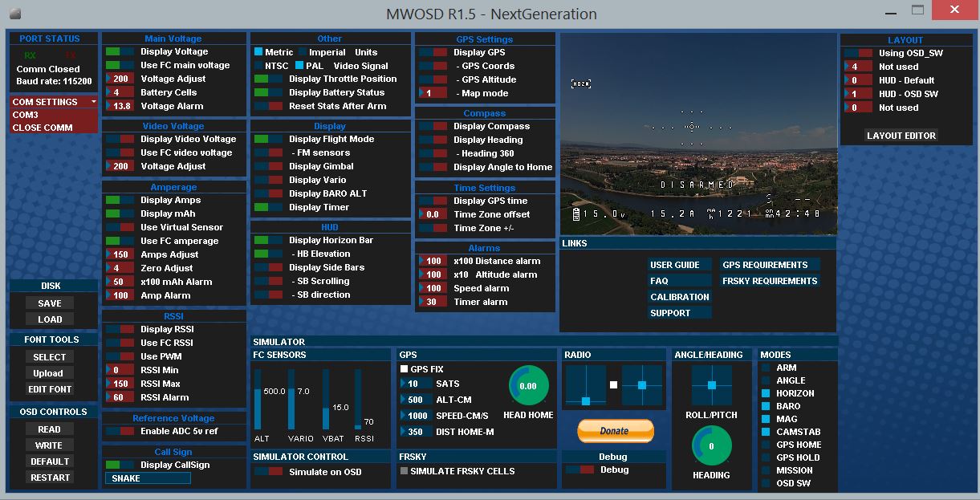
Task: Click the left radio stick pad
Action: [x=586, y=386]
